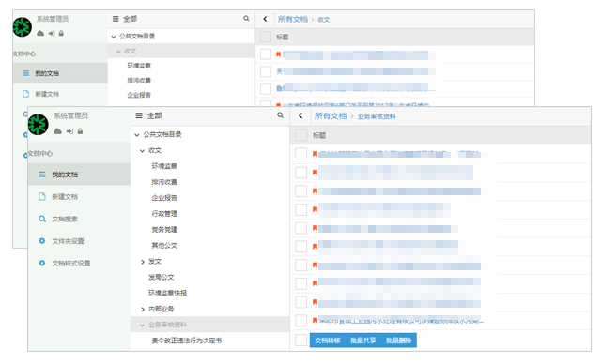Image resolution: width=601 pixels, height=364 pixels.
Task: Select the 发局公文 folder
Action: [x=161, y=277]
